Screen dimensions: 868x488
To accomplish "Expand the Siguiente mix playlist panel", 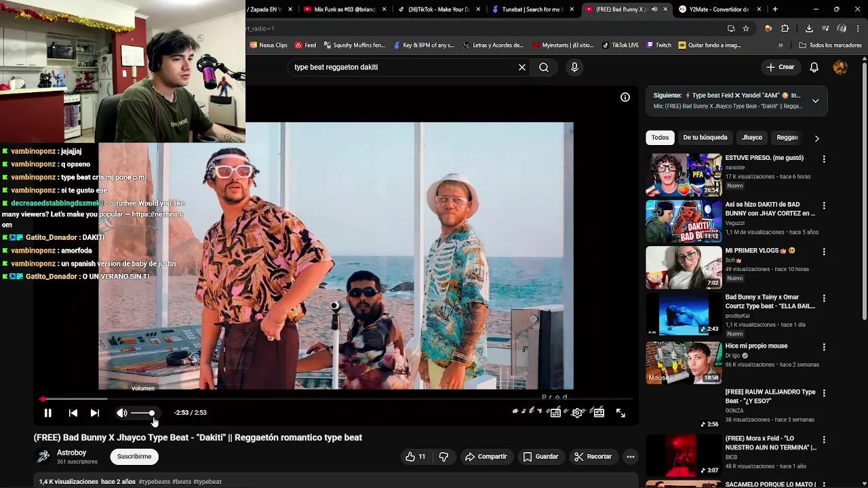I will (816, 101).
